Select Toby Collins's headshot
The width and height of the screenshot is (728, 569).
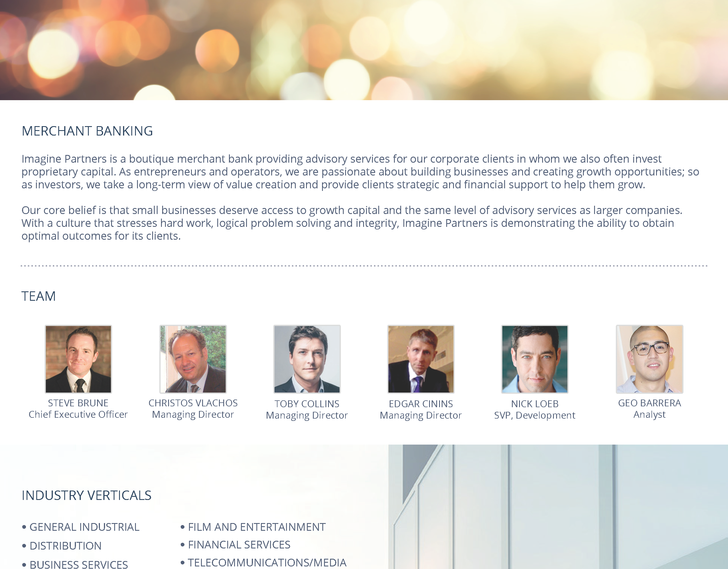pyautogui.click(x=307, y=359)
